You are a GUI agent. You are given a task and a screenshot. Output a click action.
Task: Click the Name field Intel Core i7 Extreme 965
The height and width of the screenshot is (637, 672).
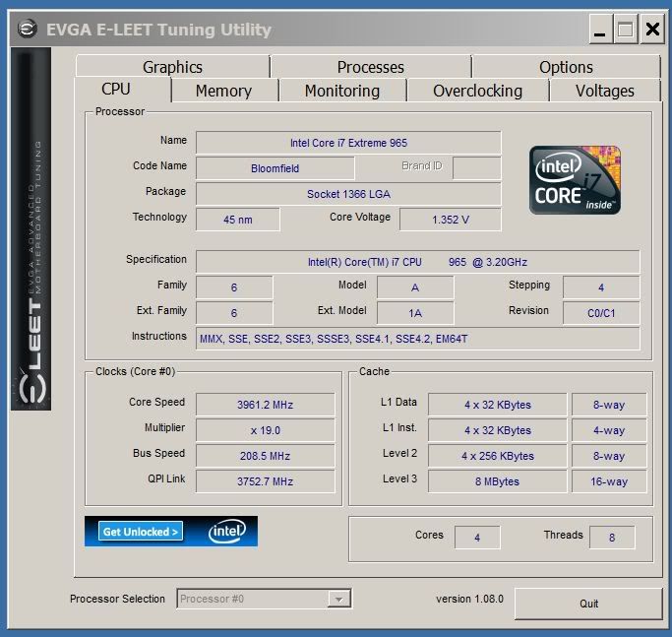348,143
